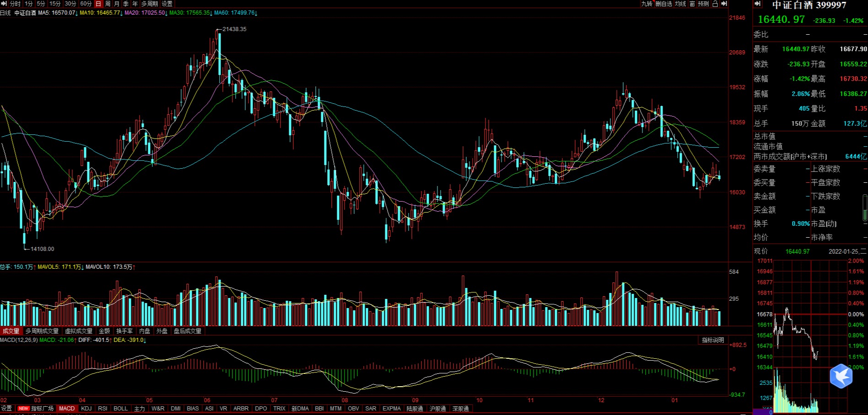Click the arrow icon beside 中证白酒 399997 title
The image size is (868, 415).
pyautogui.click(x=758, y=4)
